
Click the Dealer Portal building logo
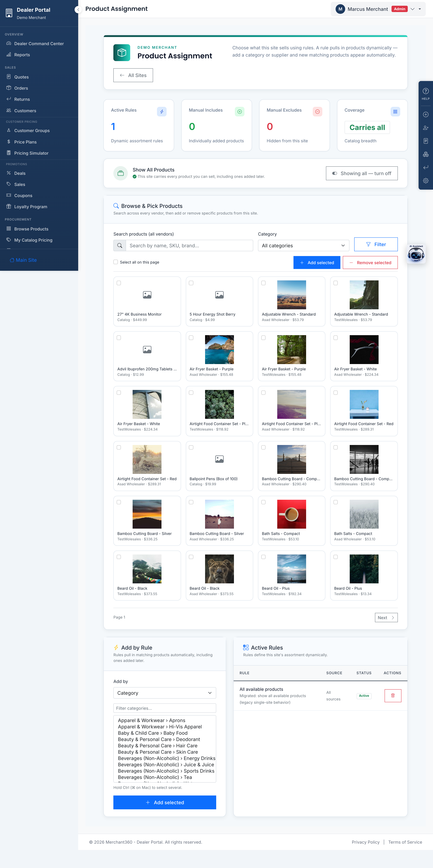(9, 13)
